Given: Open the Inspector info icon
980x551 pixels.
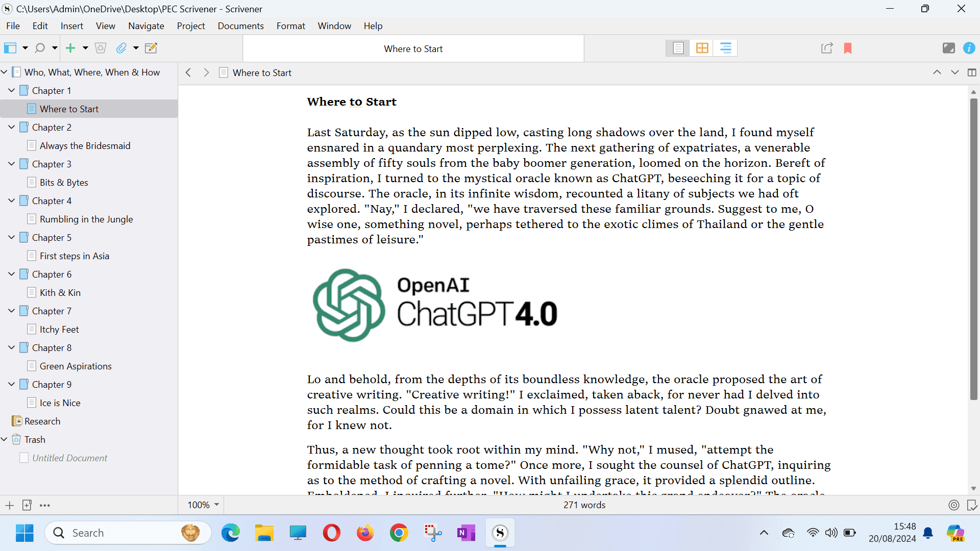Looking at the screenshot, I should [969, 48].
